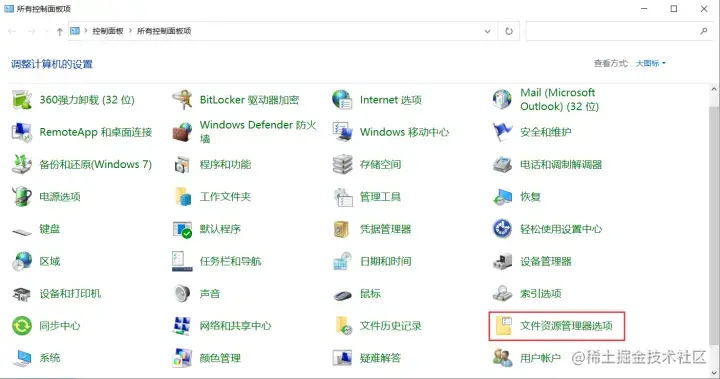
Task: Open the Windows 移动中心 icon
Action: 342,132
